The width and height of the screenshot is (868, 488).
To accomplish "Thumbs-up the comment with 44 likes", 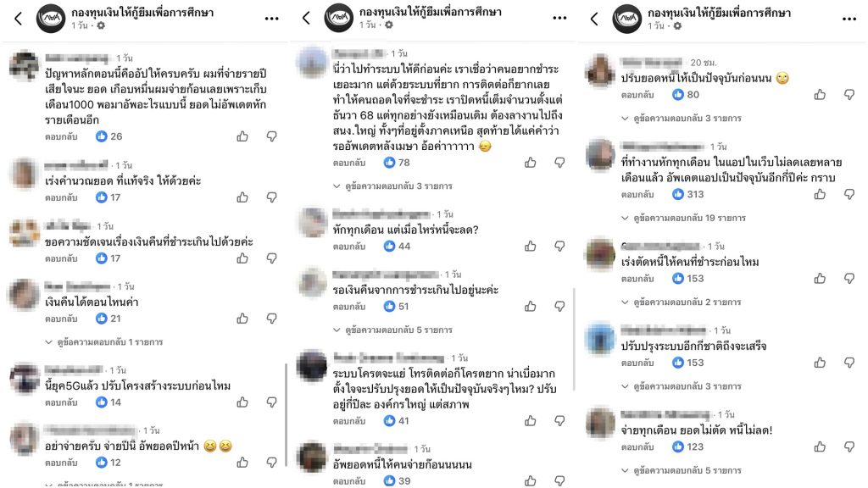I will click(531, 247).
